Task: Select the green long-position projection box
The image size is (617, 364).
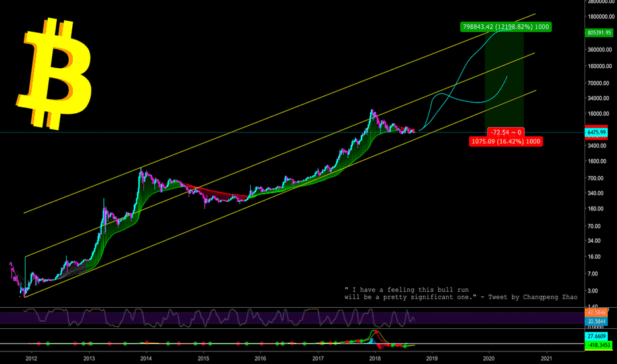Action: tap(504, 81)
